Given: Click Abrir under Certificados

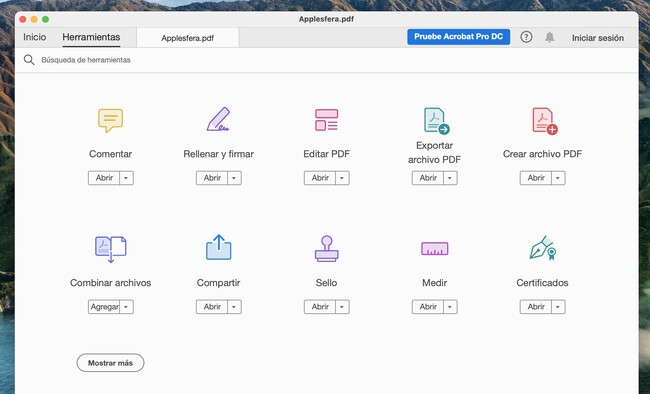Looking at the screenshot, I should click(x=536, y=307).
